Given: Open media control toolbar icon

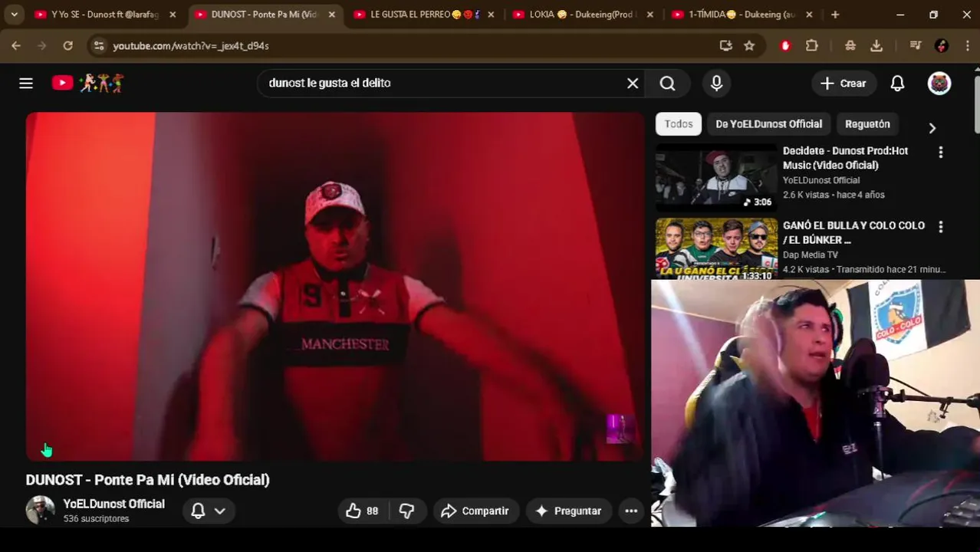Looking at the screenshot, I should (x=915, y=46).
